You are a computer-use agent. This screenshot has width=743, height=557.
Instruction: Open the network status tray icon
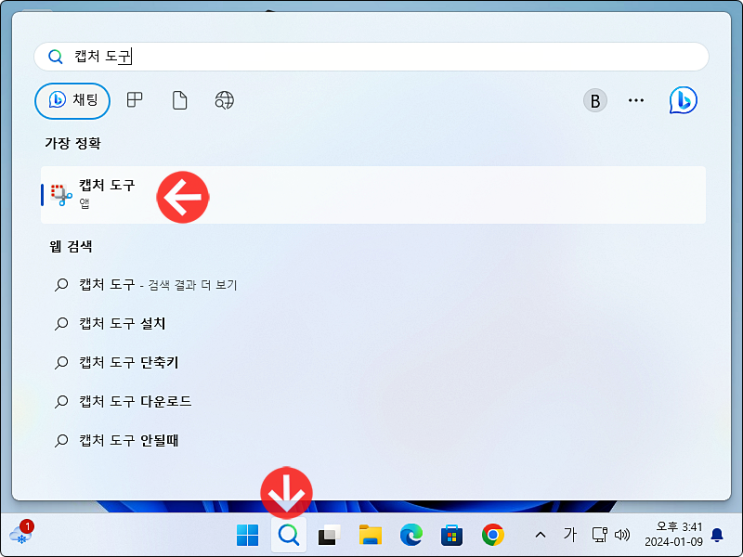[x=599, y=535]
